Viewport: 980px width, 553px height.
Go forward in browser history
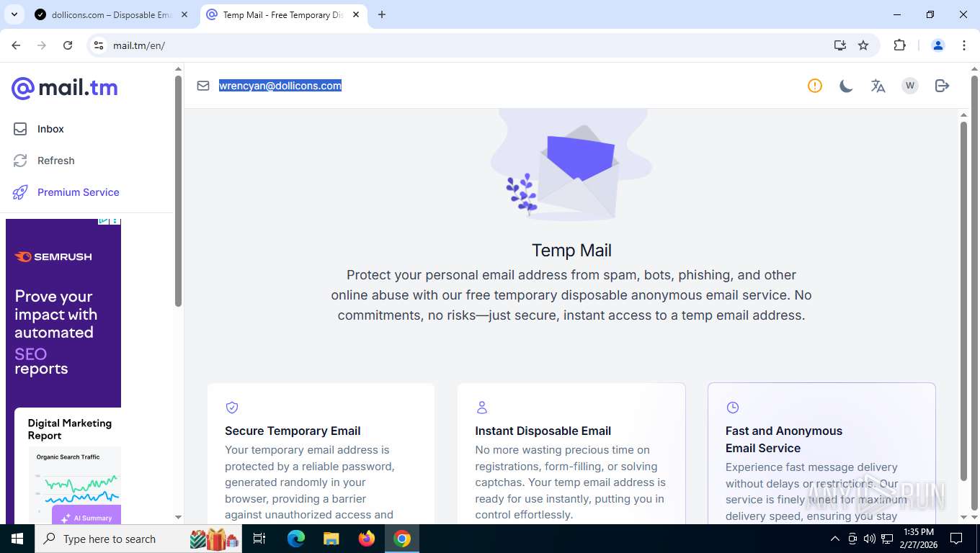click(42, 45)
